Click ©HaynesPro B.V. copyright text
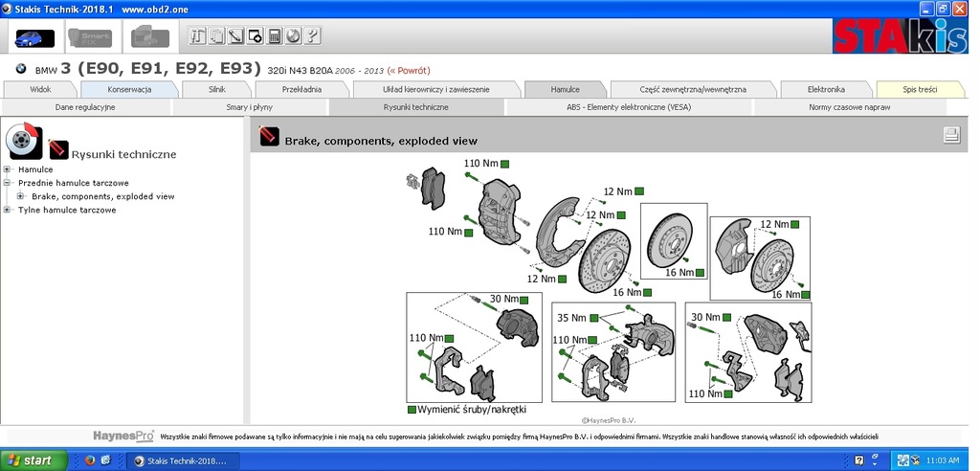The image size is (980, 471). (609, 421)
